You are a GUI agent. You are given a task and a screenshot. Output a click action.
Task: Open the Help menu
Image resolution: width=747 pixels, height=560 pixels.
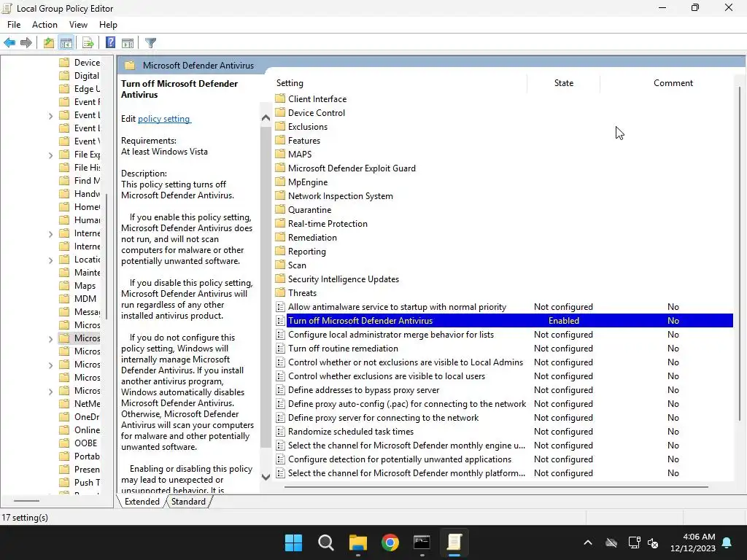[108, 25]
